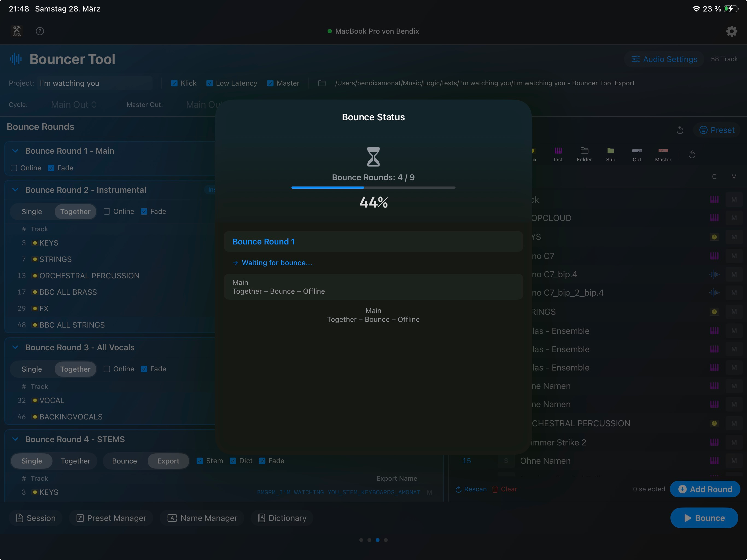Filter by Folder track type icon
Screen dimensions: 747x560
tap(584, 154)
